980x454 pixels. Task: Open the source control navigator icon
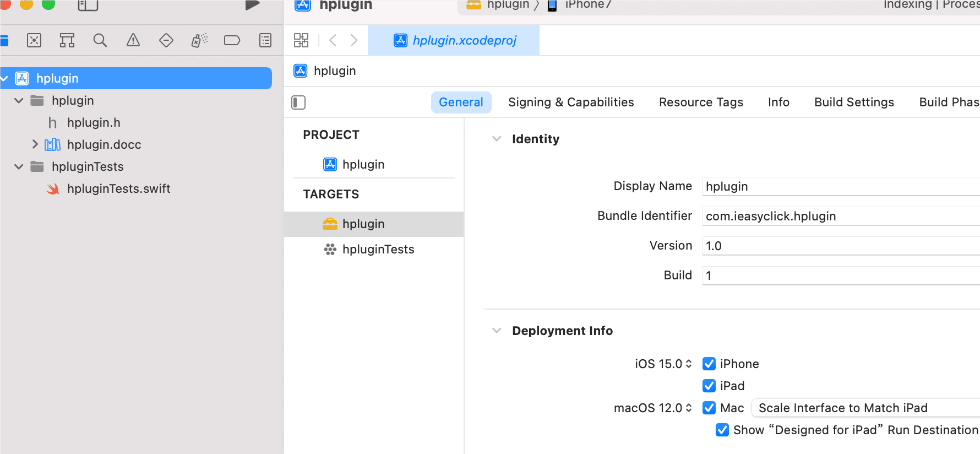(34, 40)
